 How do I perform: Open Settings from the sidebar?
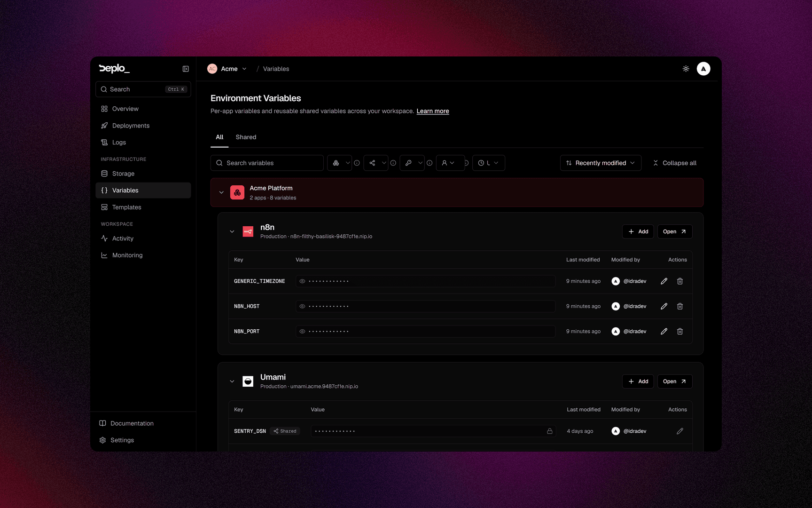[x=143, y=440]
